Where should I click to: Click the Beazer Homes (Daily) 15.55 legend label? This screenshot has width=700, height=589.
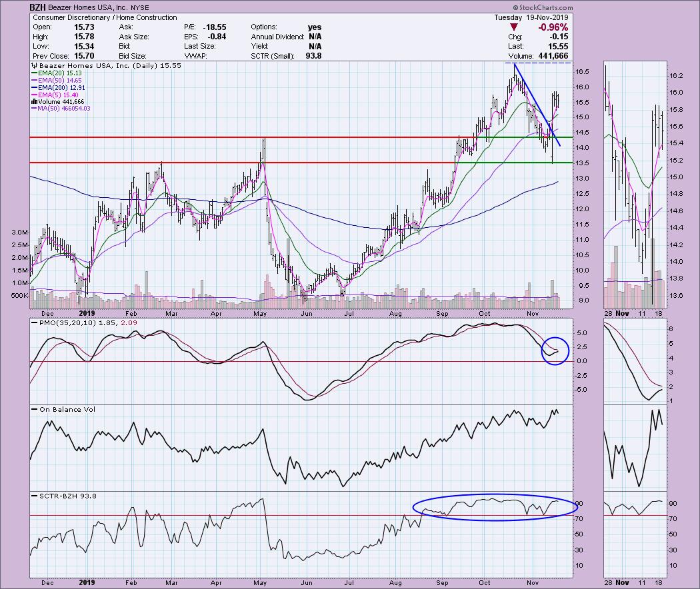tap(110, 65)
